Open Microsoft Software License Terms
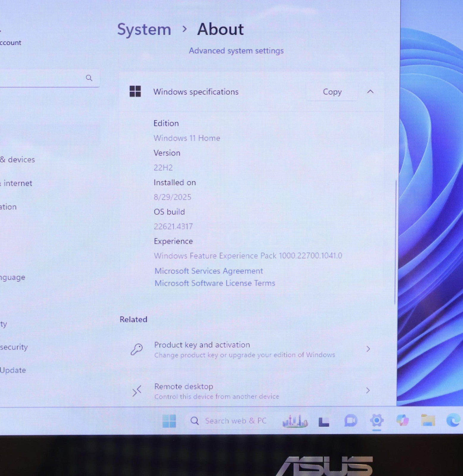This screenshot has height=476, width=463. coord(215,283)
